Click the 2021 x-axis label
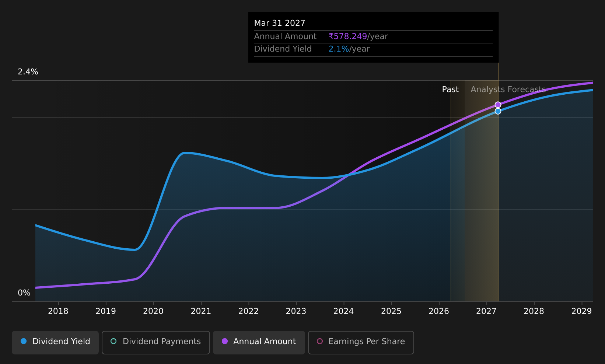 (x=201, y=311)
